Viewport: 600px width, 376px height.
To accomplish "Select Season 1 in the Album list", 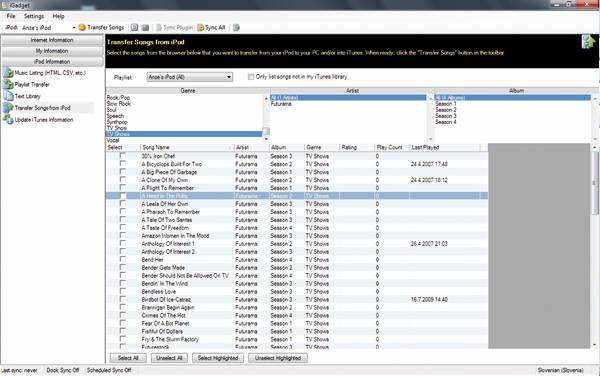I will (x=446, y=104).
